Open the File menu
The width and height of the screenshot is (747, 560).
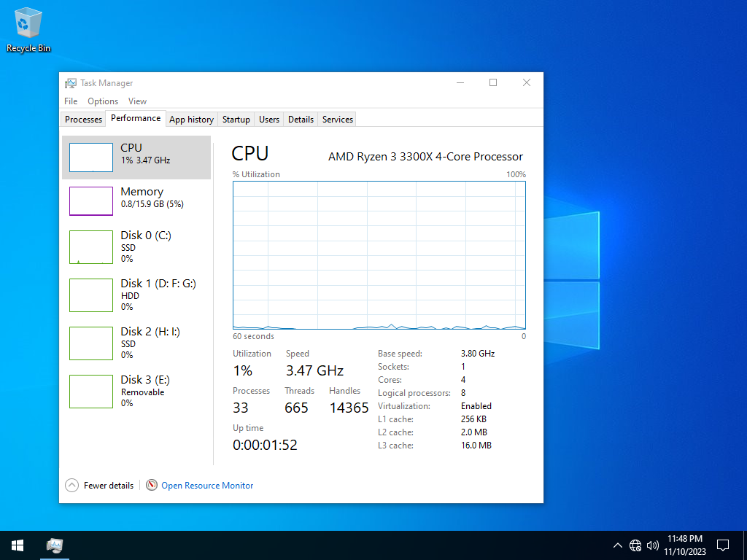[71, 101]
